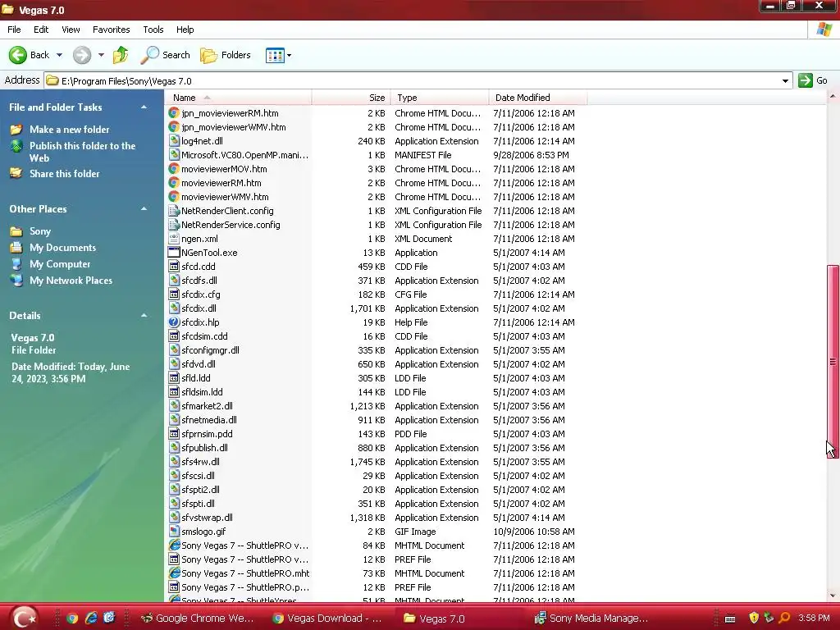The width and height of the screenshot is (840, 630).
Task: Click the scrollbar down arrow
Action: pyautogui.click(x=833, y=596)
